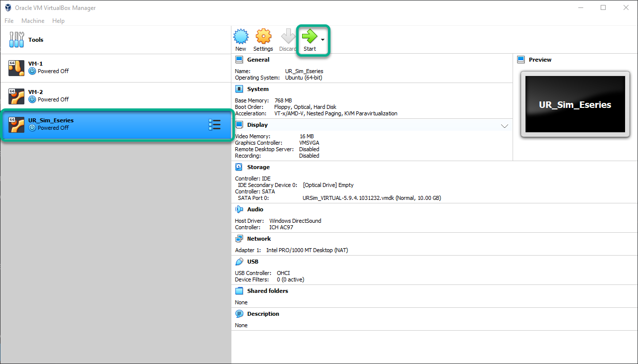Open the Machine menu
Image resolution: width=638 pixels, height=364 pixels.
[33, 21]
